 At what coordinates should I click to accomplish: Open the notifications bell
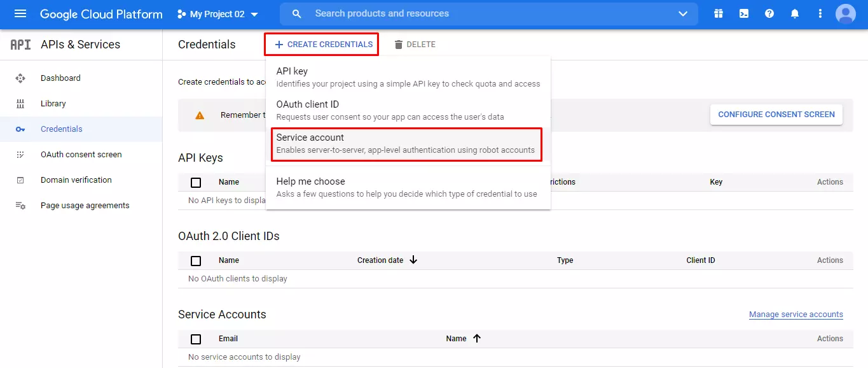point(795,13)
